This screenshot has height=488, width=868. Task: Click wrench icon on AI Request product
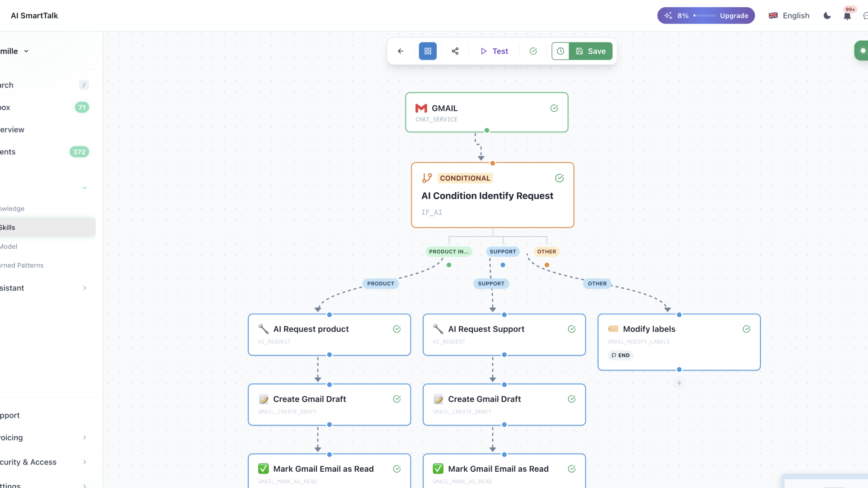click(264, 329)
